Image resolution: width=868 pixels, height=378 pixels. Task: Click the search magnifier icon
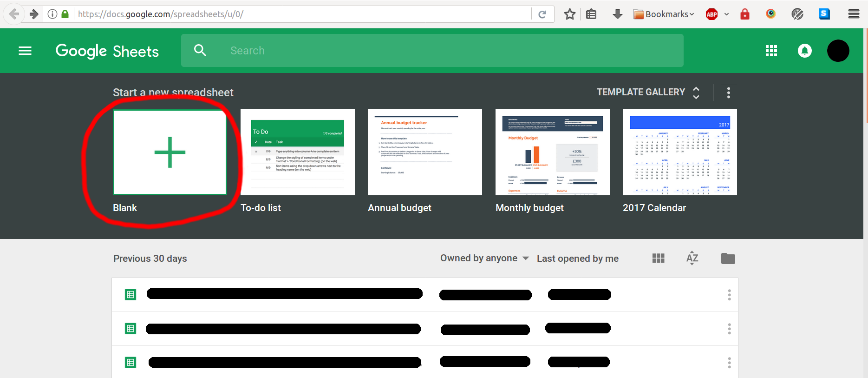tap(200, 50)
